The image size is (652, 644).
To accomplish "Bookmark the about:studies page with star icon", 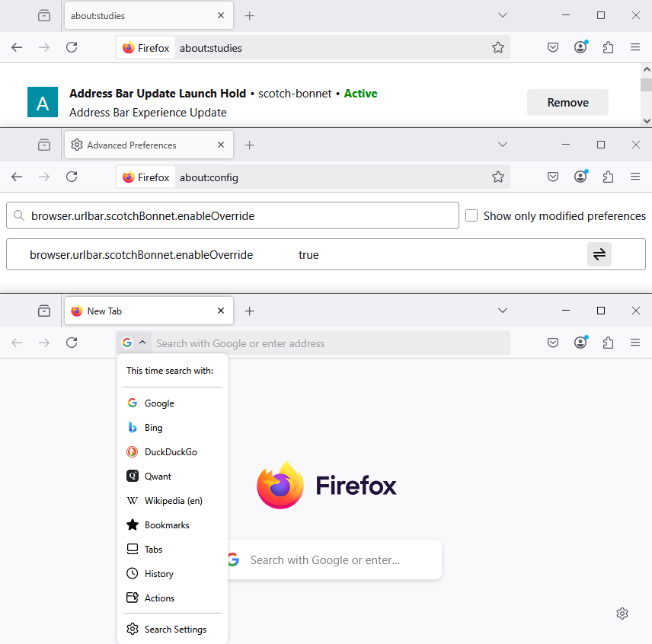I will pyautogui.click(x=497, y=47).
